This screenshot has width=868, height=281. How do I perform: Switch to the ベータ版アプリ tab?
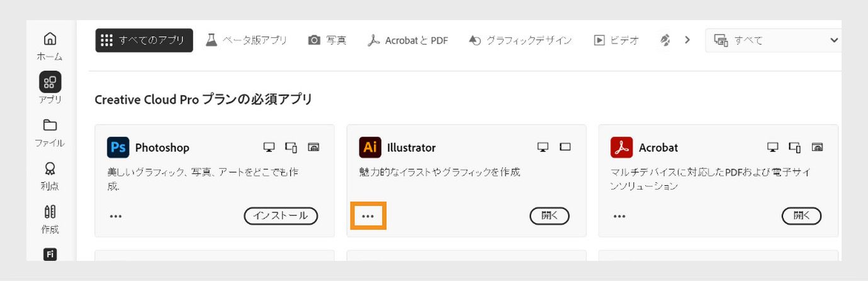coord(246,40)
